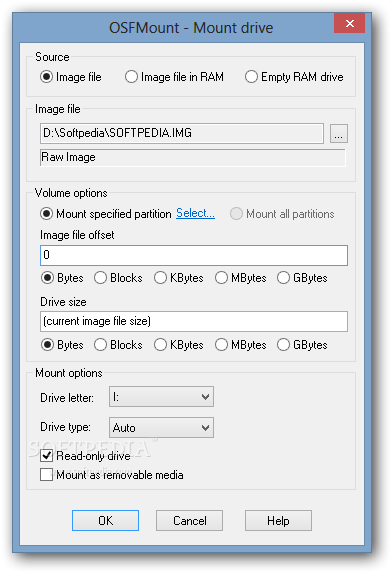Open the Drive type dropdown
The width and height of the screenshot is (392, 573).
(161, 428)
